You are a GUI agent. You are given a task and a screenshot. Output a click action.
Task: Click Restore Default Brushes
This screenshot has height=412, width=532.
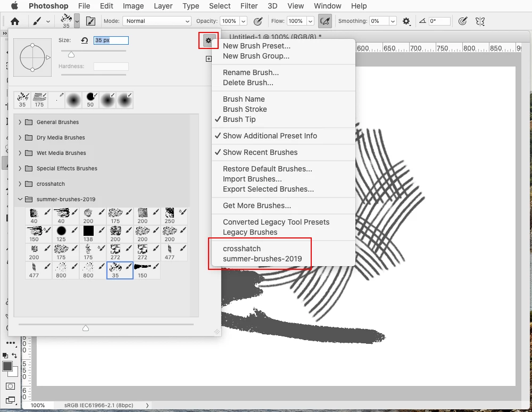click(268, 169)
